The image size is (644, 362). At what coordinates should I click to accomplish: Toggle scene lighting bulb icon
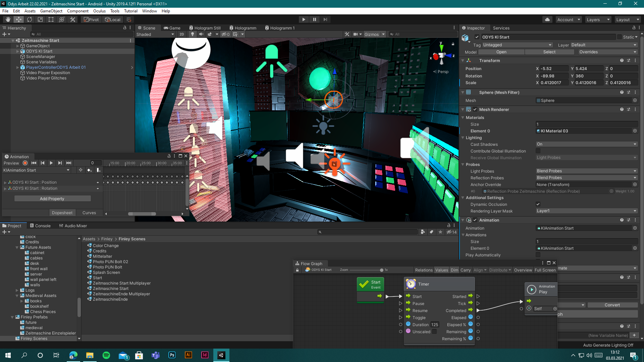192,34
